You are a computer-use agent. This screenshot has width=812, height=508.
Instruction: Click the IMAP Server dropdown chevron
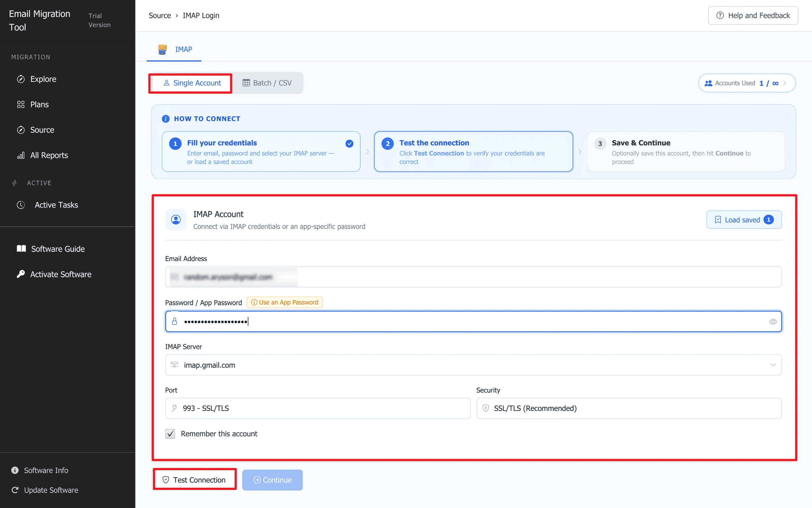(773, 365)
